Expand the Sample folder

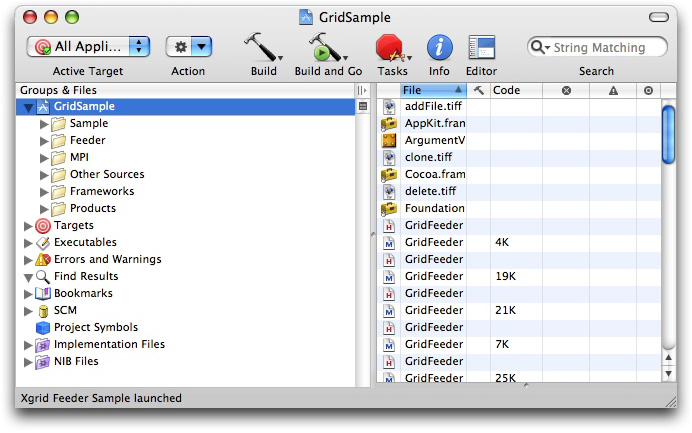point(44,124)
